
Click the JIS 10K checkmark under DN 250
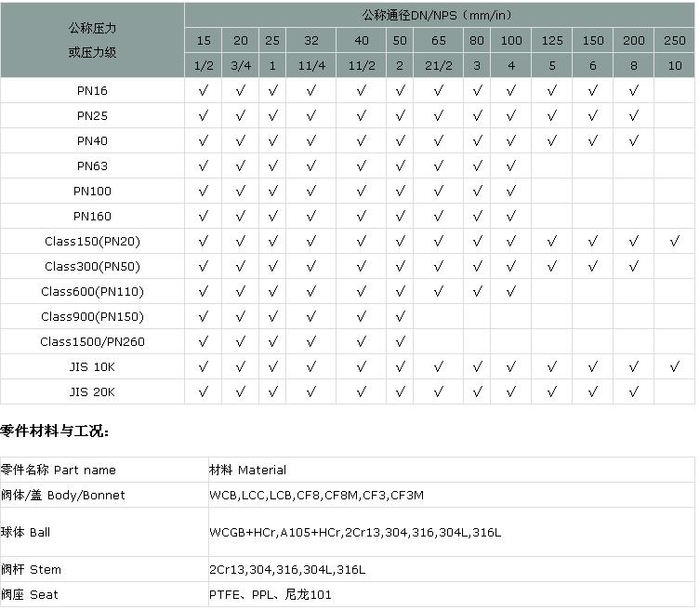675,367
